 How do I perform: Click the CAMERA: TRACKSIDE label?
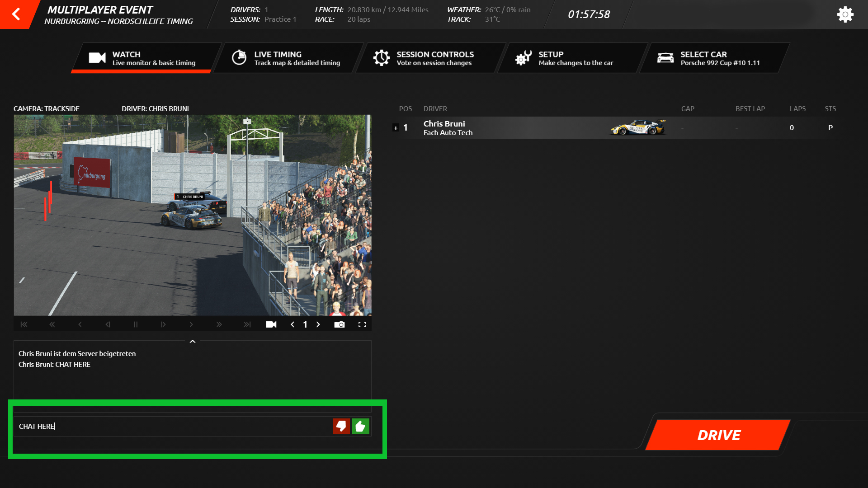pyautogui.click(x=47, y=109)
